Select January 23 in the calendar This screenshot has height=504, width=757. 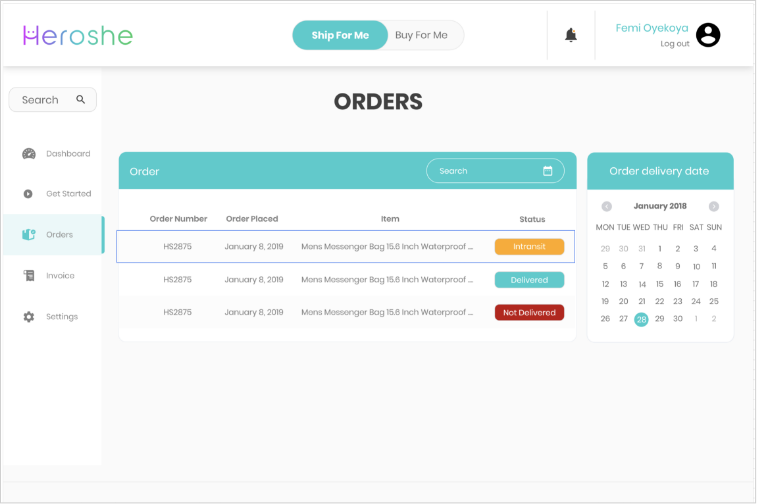pos(678,302)
